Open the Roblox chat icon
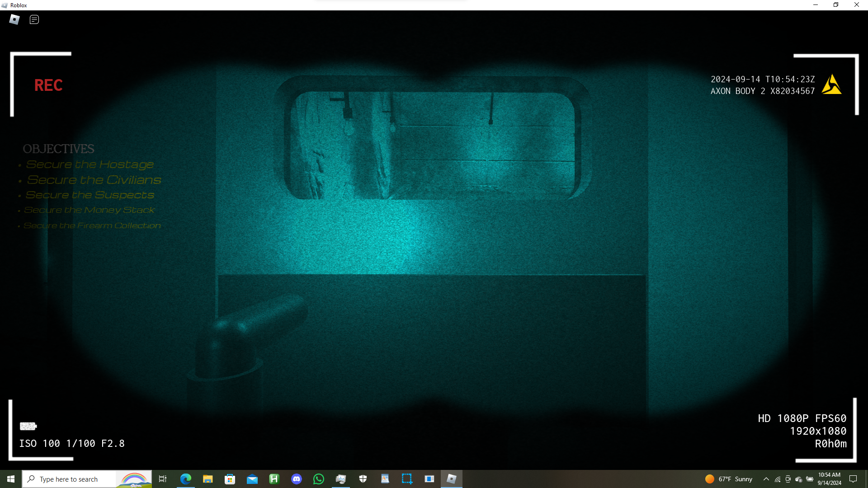 [x=34, y=19]
